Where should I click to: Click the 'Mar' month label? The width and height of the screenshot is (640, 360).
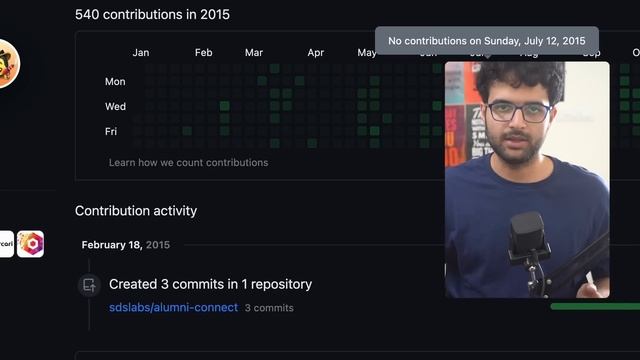pos(254,53)
